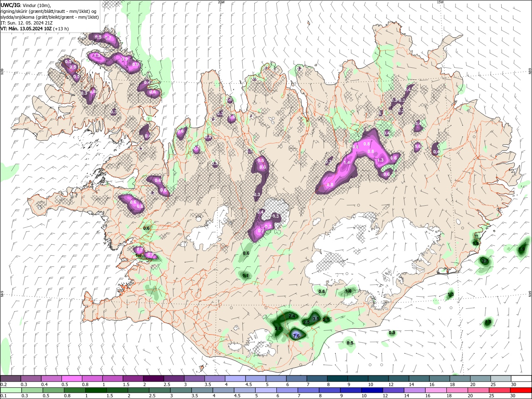
Task: Select the "rigning/skúrir" legend text
Action: 15,11
